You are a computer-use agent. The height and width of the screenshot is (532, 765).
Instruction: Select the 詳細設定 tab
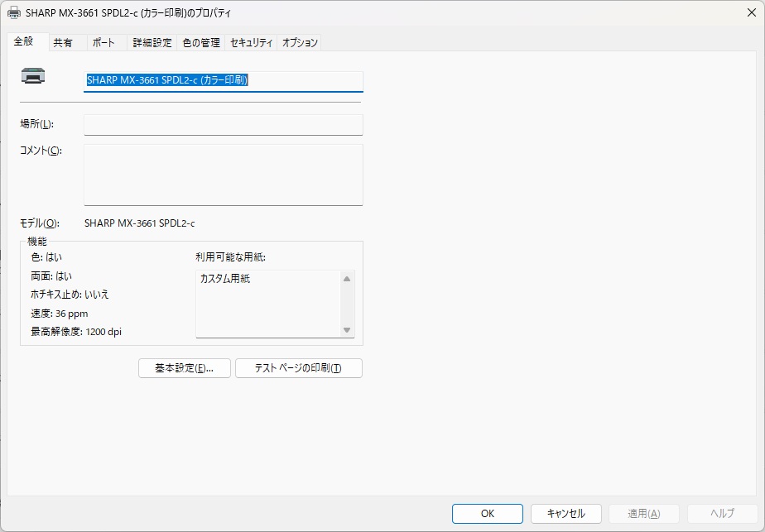152,43
